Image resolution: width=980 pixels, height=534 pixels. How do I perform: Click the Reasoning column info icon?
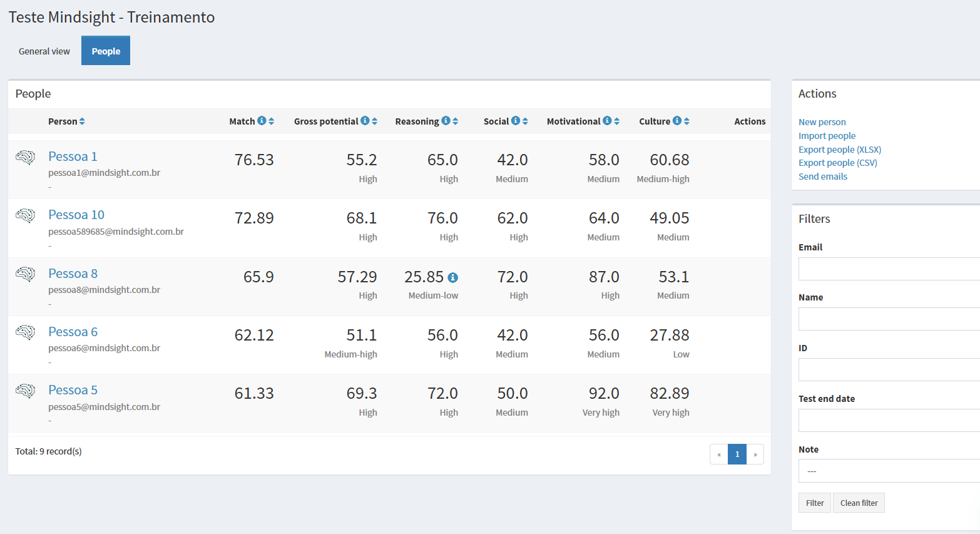(446, 121)
